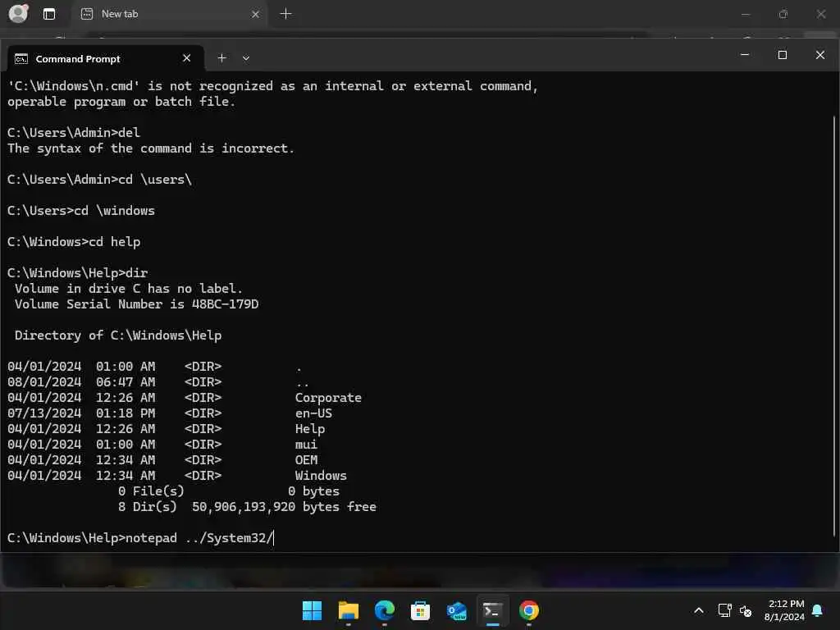
Task: Click the '08/01/2024' date entry
Action: 44,382
